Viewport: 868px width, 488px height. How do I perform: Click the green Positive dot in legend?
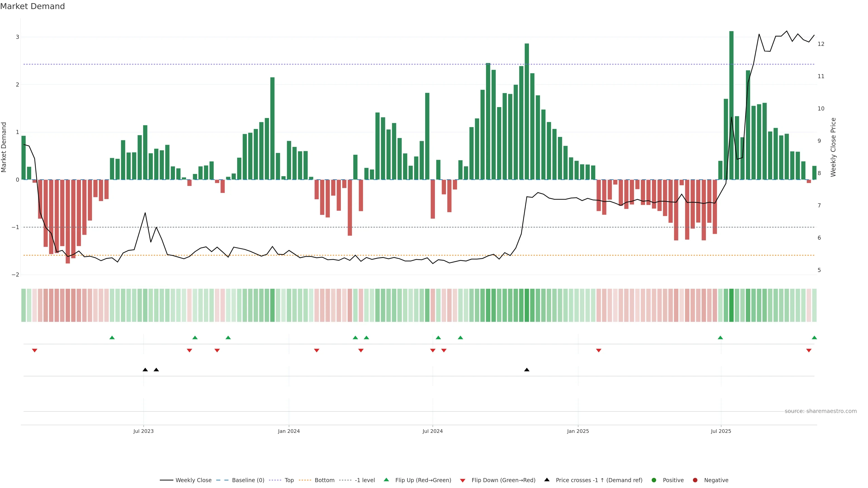click(x=654, y=480)
